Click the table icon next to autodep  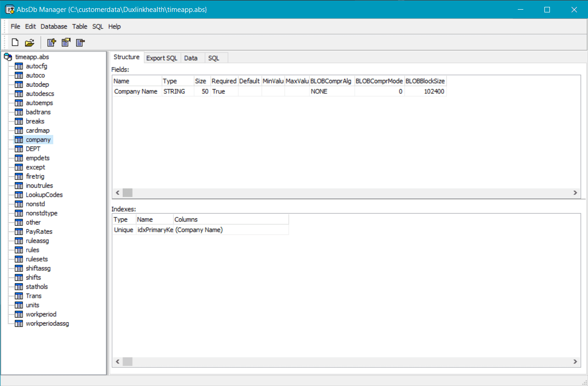coord(19,85)
